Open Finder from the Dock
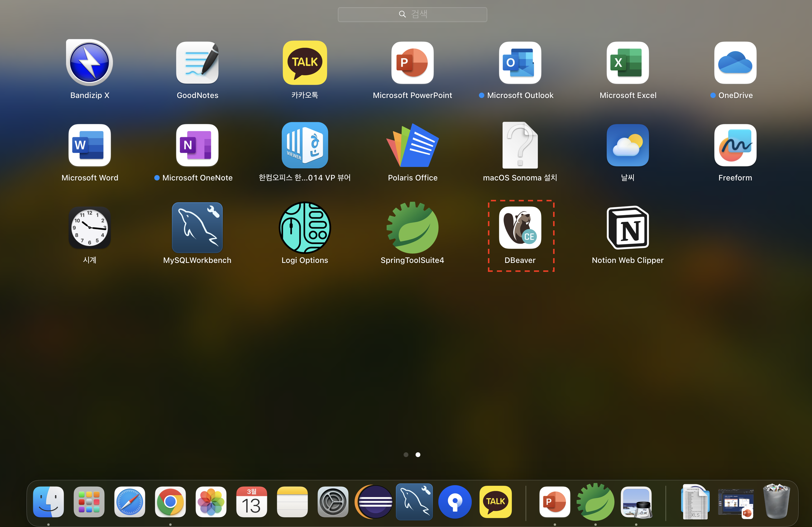Screen dimensions: 812x527 coord(48,502)
